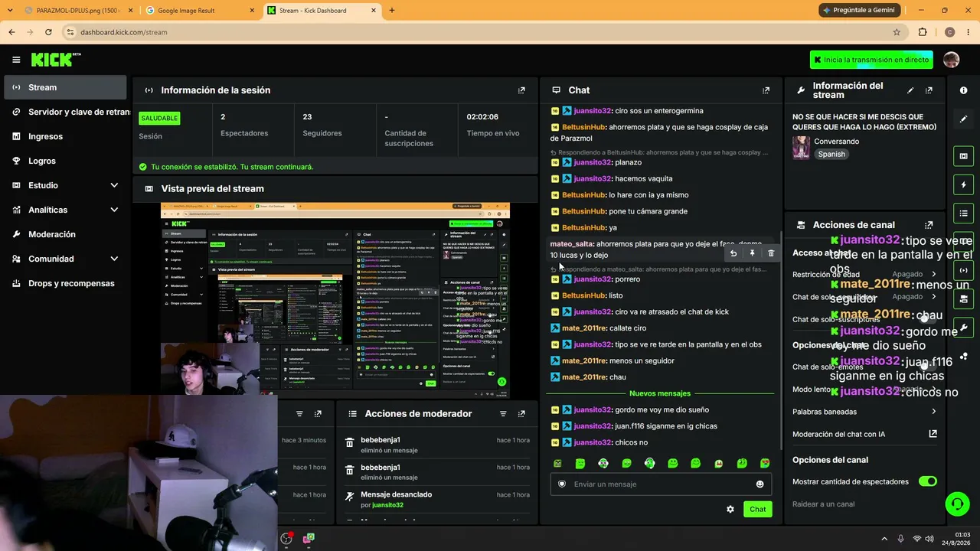The height and width of the screenshot is (551, 980).
Task: Open Restricción de edad options chevron
Action: 933,274
